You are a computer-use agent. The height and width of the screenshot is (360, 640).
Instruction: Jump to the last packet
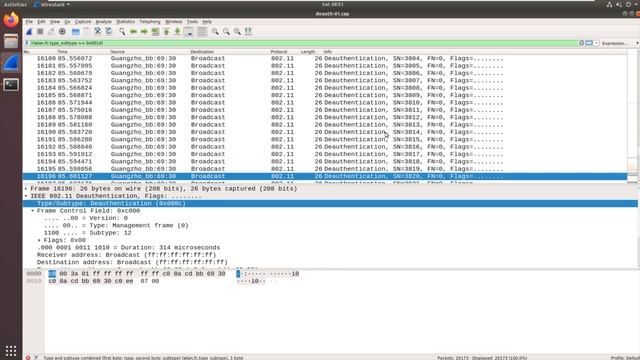[x=177, y=31]
